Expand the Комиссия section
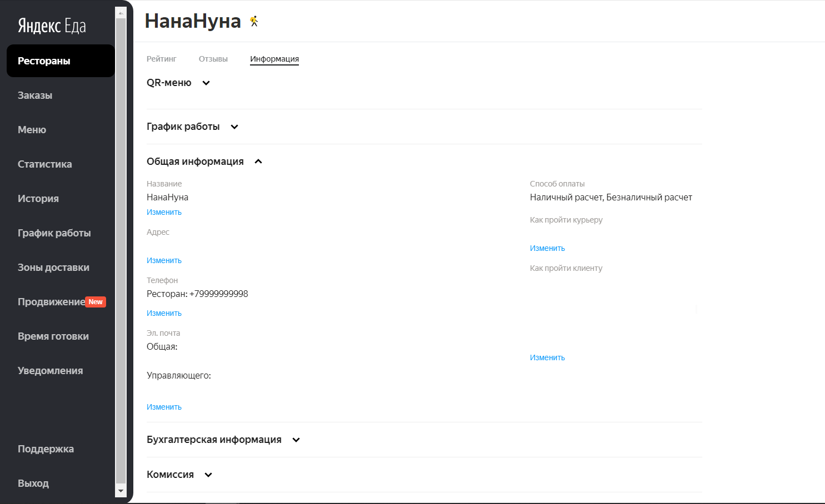 (x=208, y=475)
